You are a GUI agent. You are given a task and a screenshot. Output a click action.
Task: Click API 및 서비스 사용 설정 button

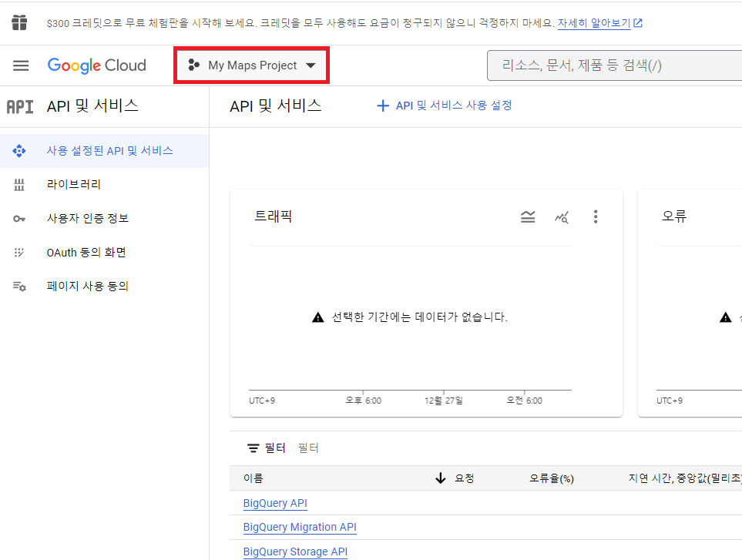coord(444,106)
